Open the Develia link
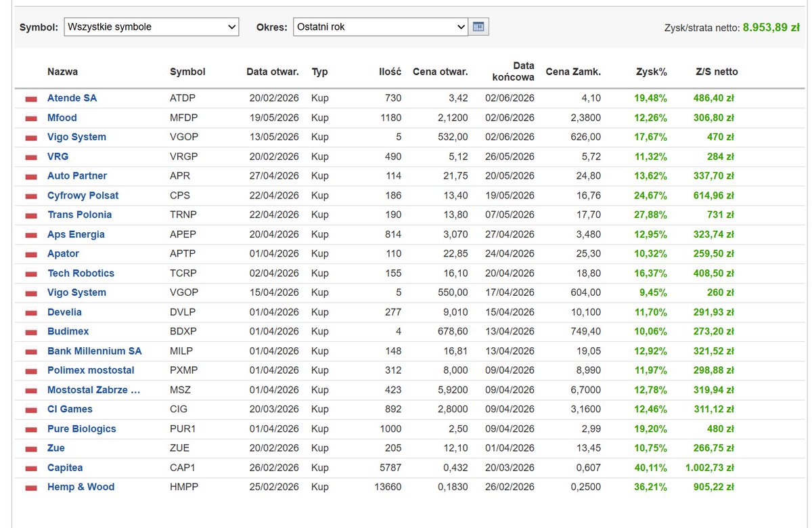This screenshot has width=812, height=528. 64,312
